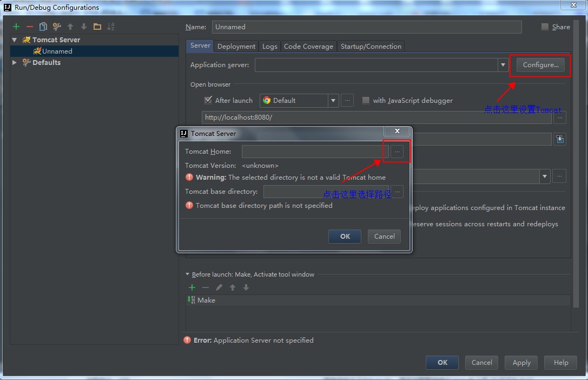Viewport: 588px width, 380px height.
Task: Click the Help button
Action: (x=560, y=362)
